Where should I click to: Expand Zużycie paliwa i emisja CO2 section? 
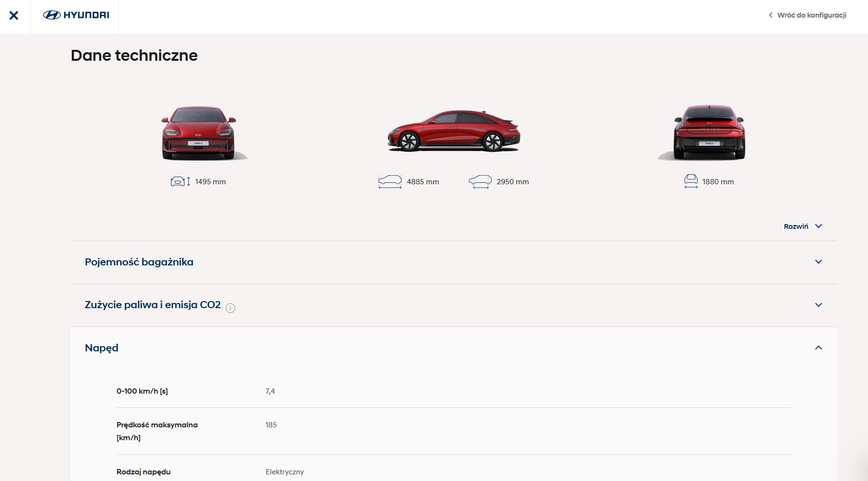click(454, 305)
